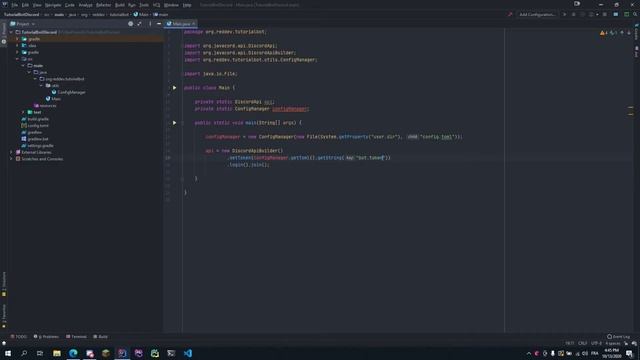Click the Stop toolbar icon
Screen dimensions: 640x360
click(604, 14)
